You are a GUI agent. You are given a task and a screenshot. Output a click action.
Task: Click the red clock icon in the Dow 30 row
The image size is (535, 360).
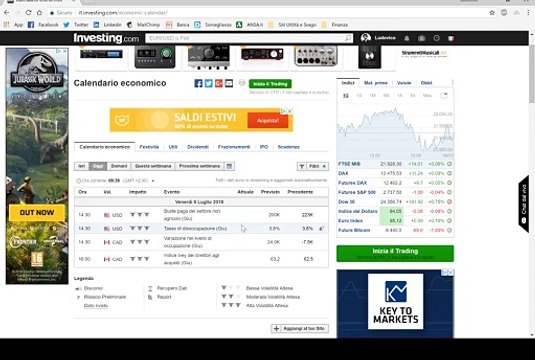(449, 202)
